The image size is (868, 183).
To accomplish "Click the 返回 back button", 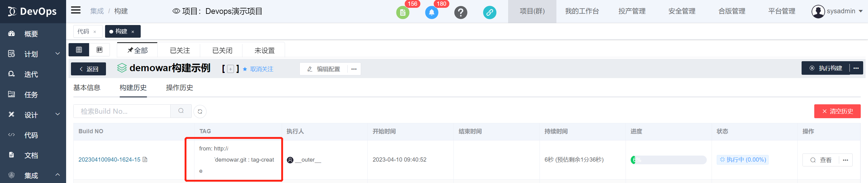I will click(89, 69).
